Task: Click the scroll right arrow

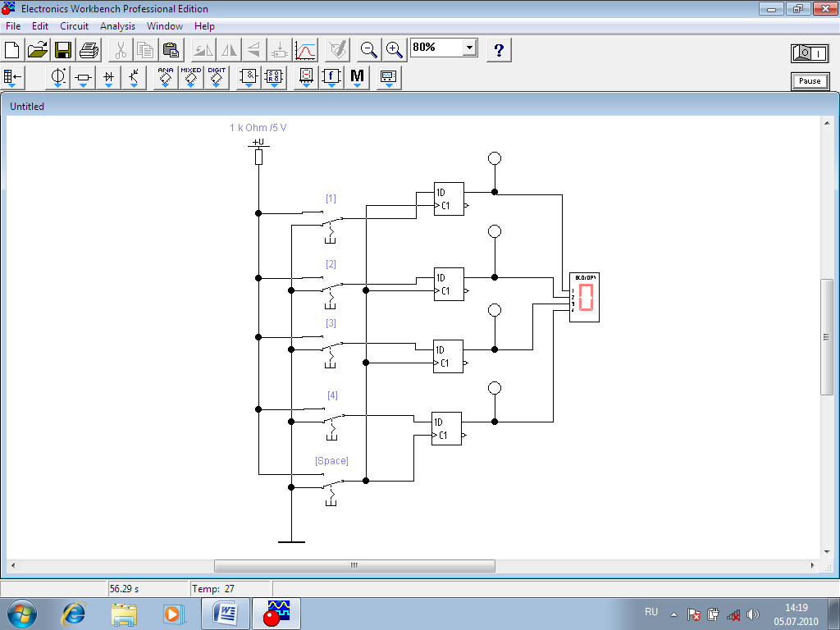Action: 812,566
